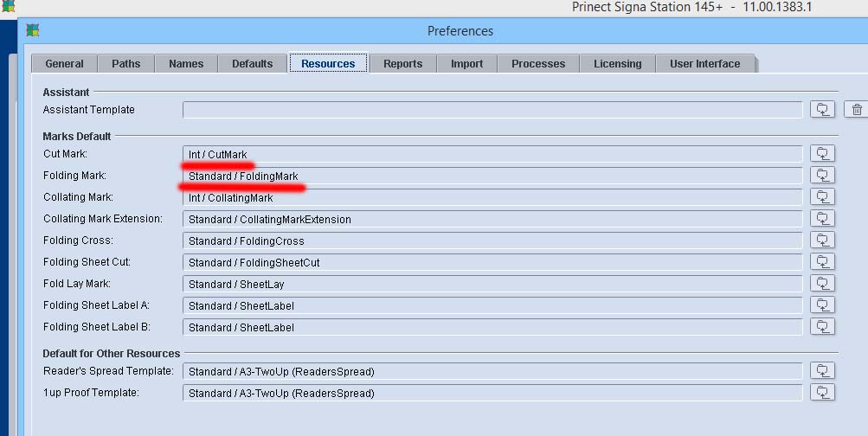Screen dimensions: 868x436
Task: Click the 'Collating Mark:' label
Action: click(78, 197)
